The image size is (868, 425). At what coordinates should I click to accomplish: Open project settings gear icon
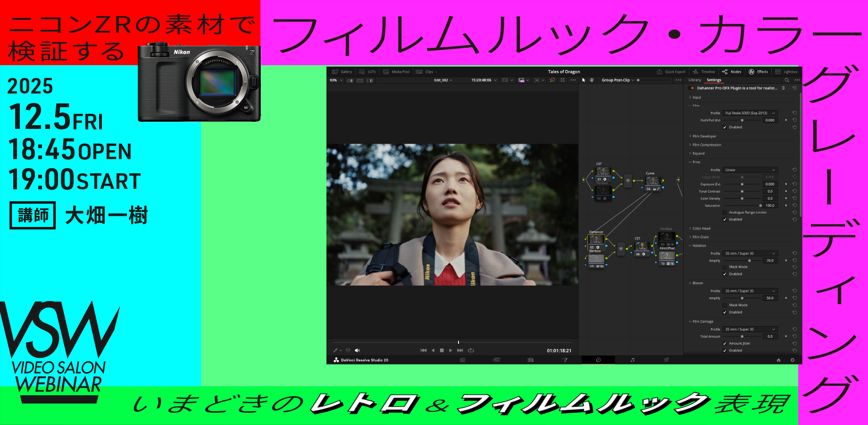793,360
